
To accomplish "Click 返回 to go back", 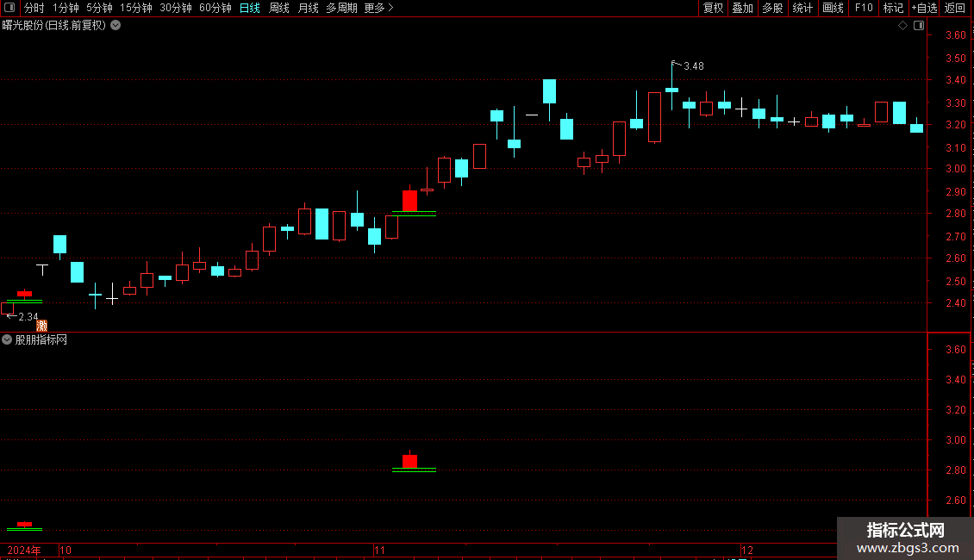I will pyautogui.click(x=955, y=8).
